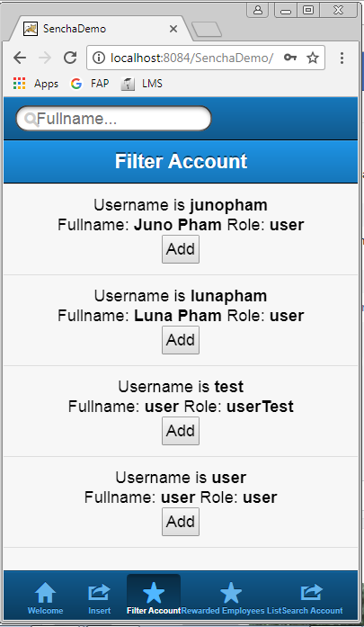Open the Apps bookmarks shortcut
This screenshot has height=627, width=364.
(36, 84)
